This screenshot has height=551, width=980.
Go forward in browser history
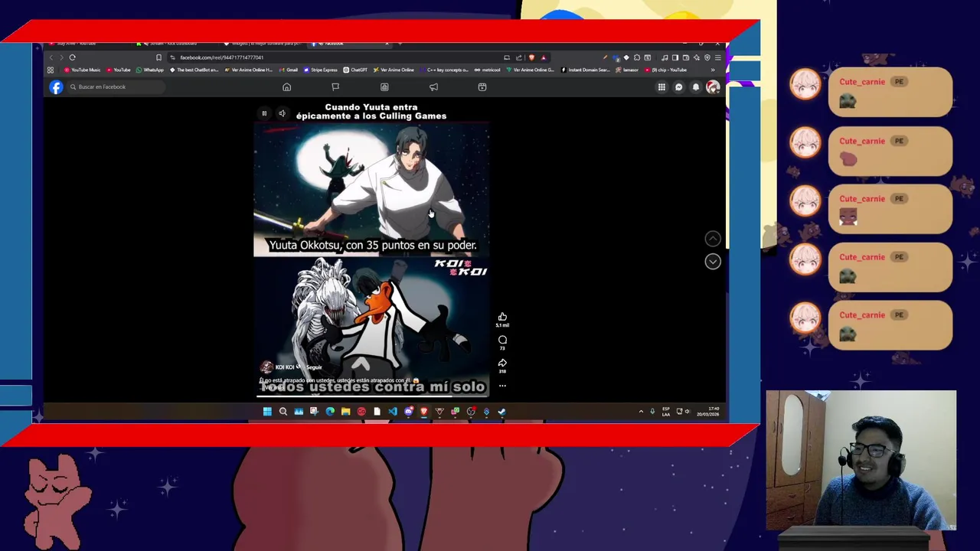tap(61, 57)
